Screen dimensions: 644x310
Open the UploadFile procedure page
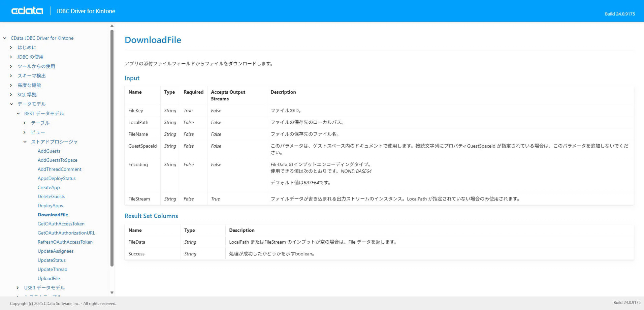pos(49,278)
